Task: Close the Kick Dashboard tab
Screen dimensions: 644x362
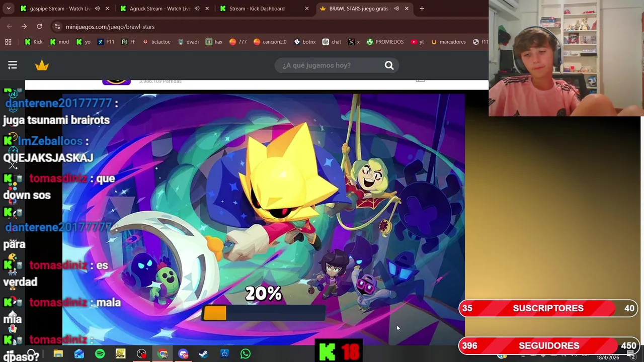Action: click(307, 9)
